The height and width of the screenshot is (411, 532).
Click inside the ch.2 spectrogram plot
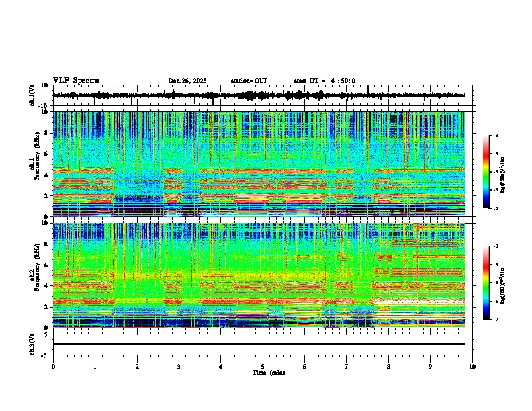click(x=259, y=275)
